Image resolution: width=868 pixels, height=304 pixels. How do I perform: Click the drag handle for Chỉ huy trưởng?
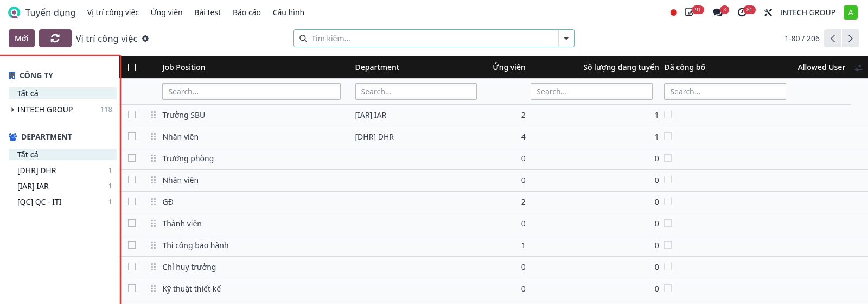[154, 267]
